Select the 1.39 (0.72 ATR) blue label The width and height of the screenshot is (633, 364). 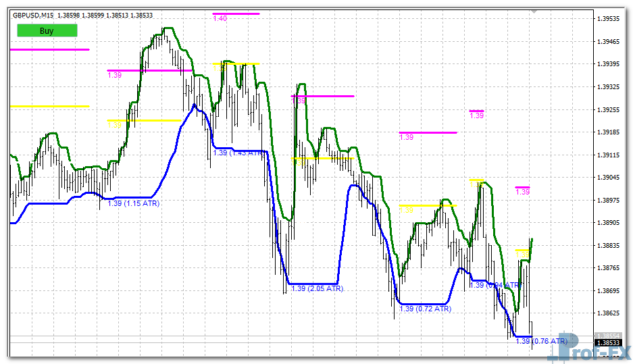pyautogui.click(x=425, y=309)
